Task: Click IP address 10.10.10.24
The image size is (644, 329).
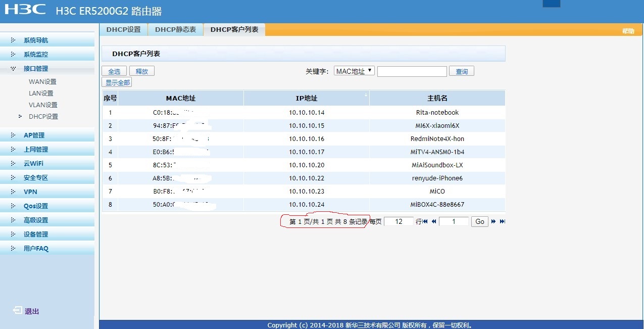Action: 307,205
